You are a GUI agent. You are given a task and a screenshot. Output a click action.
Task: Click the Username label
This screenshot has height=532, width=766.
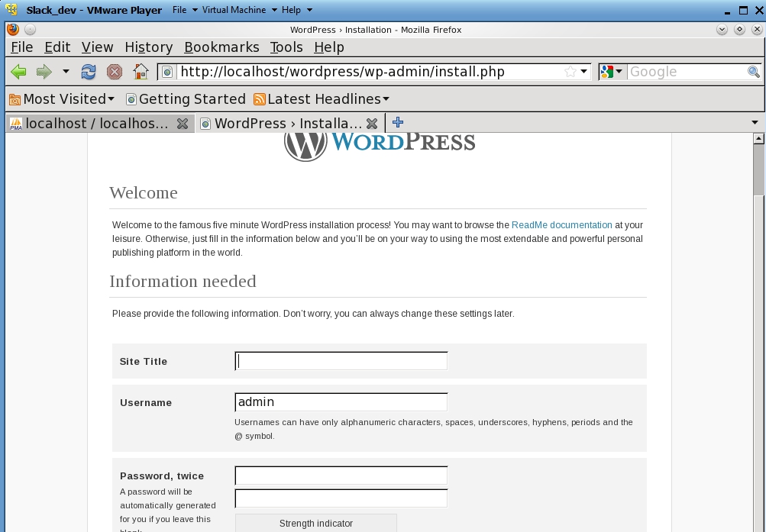146,403
